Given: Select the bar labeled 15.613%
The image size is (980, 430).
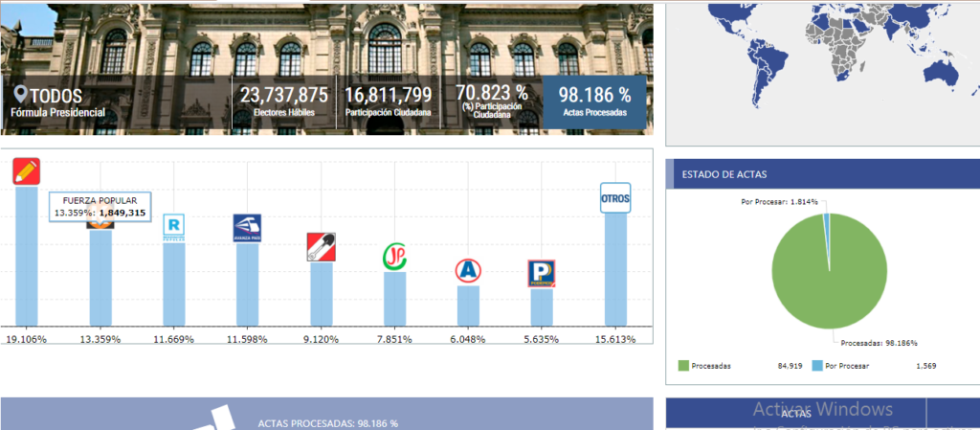Looking at the screenshot, I should point(614,270).
